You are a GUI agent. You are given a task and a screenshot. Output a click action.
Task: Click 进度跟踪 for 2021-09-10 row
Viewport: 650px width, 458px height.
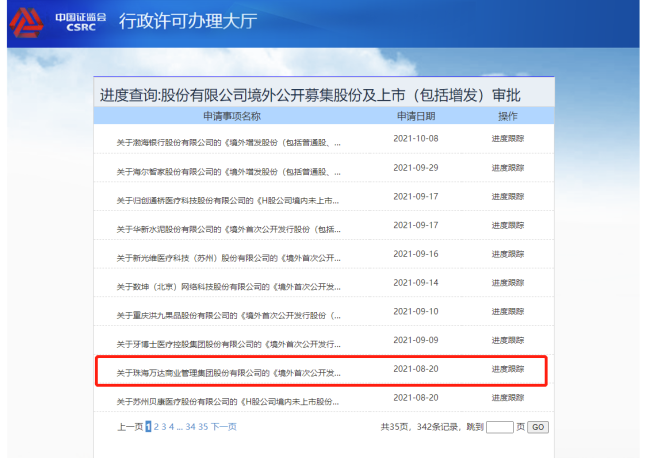[x=508, y=311]
